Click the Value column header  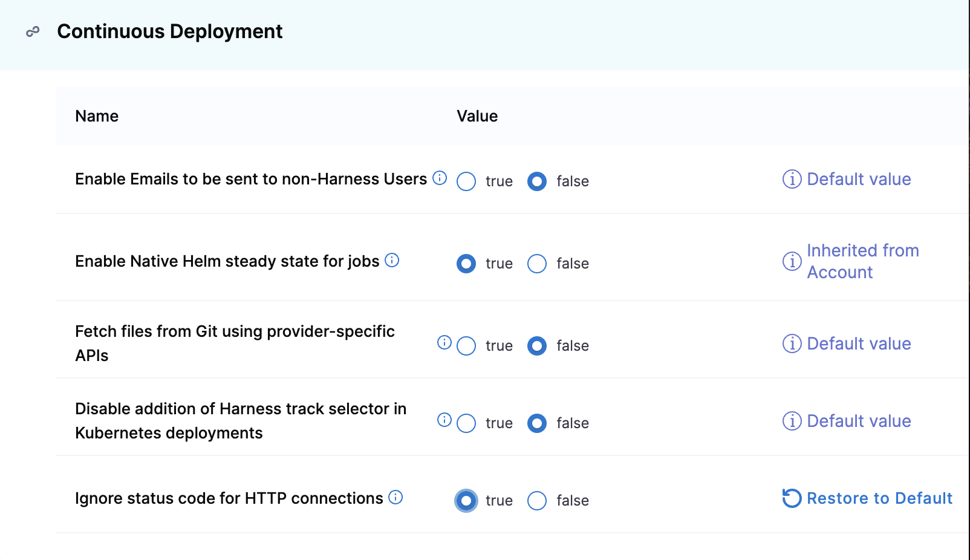click(x=478, y=116)
